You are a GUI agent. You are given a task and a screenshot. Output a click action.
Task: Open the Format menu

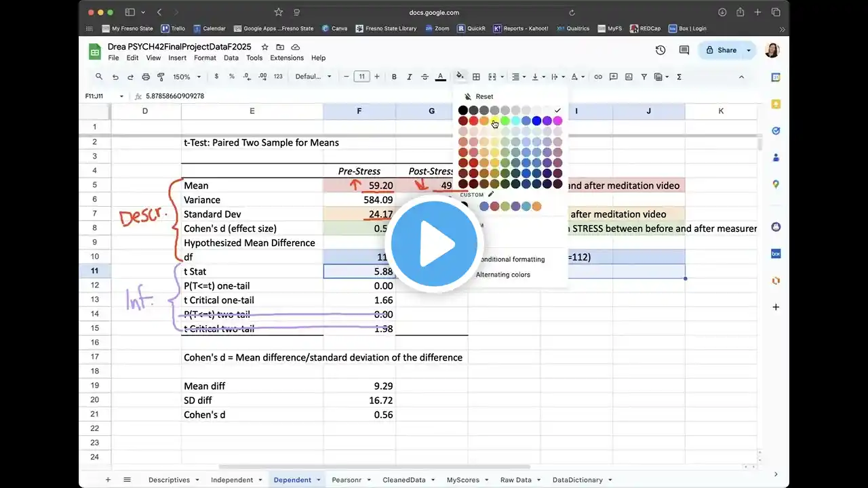pos(205,58)
